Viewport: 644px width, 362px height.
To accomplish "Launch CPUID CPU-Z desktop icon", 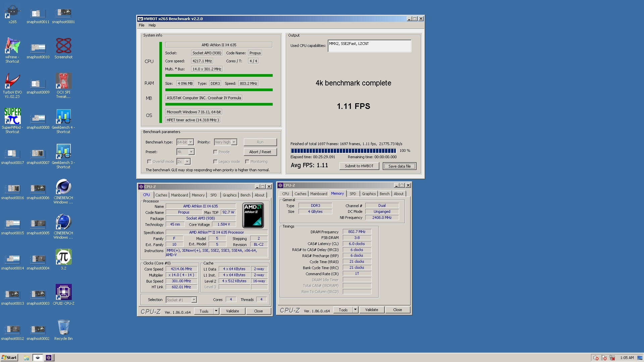I will (x=63, y=294).
